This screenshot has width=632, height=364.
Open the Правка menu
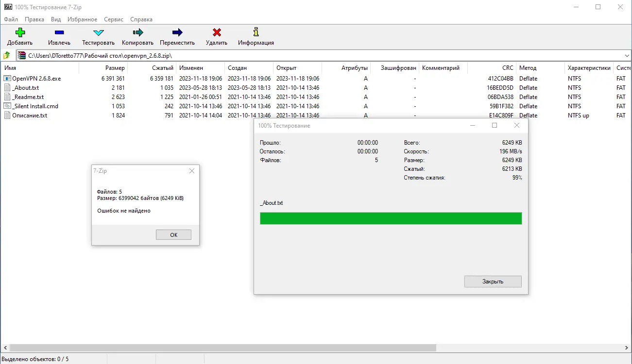34,19
